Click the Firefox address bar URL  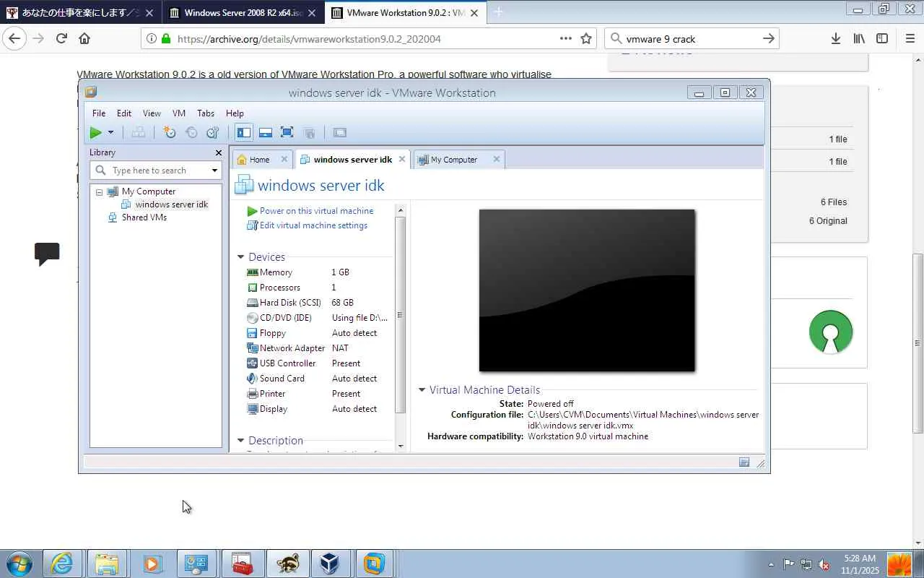point(309,39)
